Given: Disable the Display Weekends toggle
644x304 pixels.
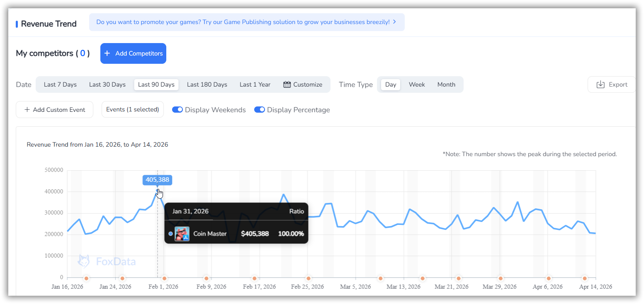Looking at the screenshot, I should (177, 109).
